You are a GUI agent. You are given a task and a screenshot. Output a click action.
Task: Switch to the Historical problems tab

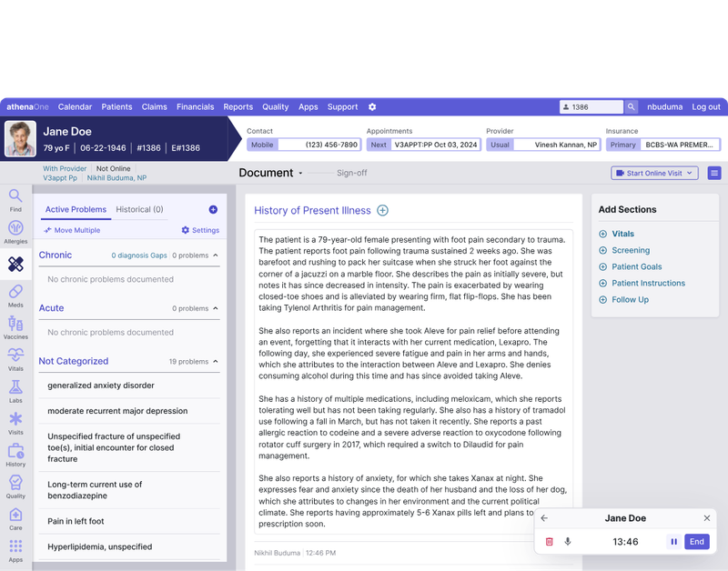[138, 209]
